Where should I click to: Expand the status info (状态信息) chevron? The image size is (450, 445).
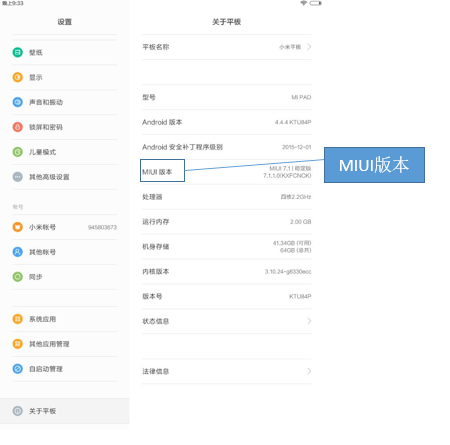309,321
